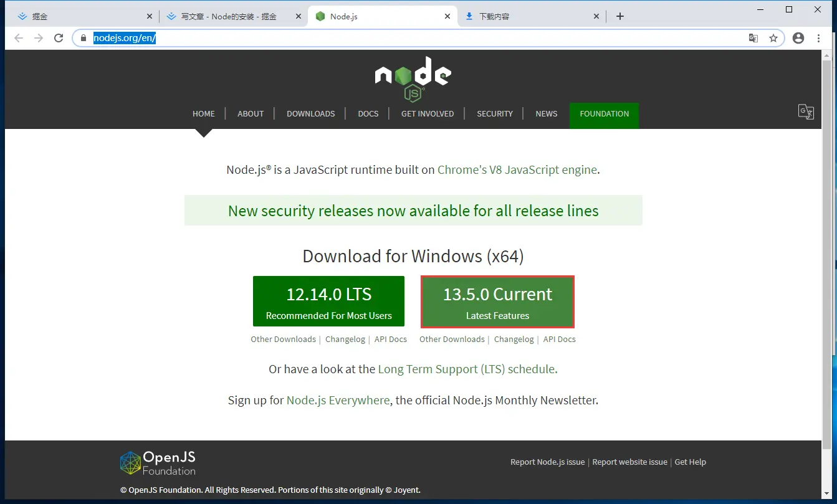The width and height of the screenshot is (837, 504).
Task: Click the browser back arrow
Action: pyautogui.click(x=19, y=38)
